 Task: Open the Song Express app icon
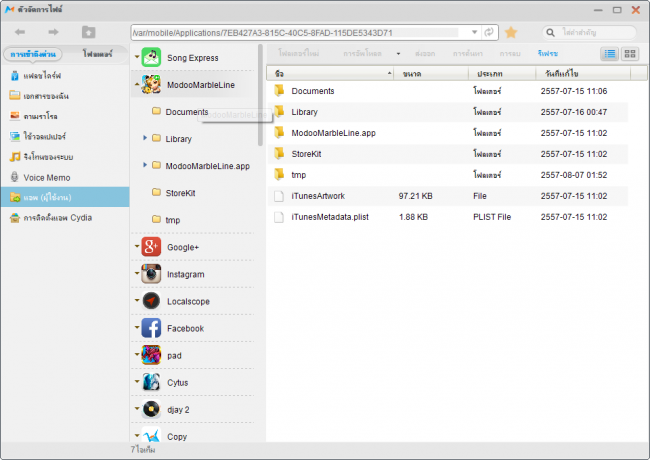(151, 57)
